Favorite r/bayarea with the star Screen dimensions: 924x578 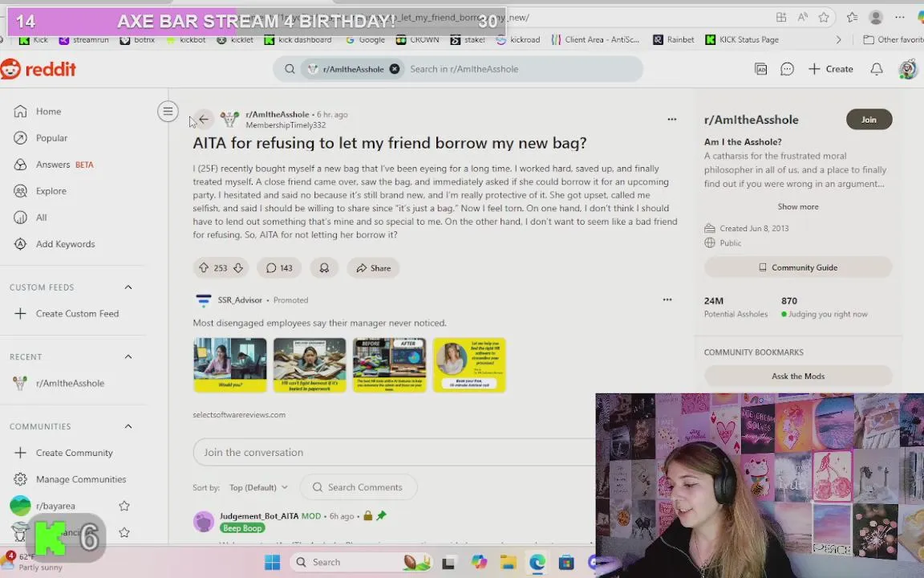point(124,506)
